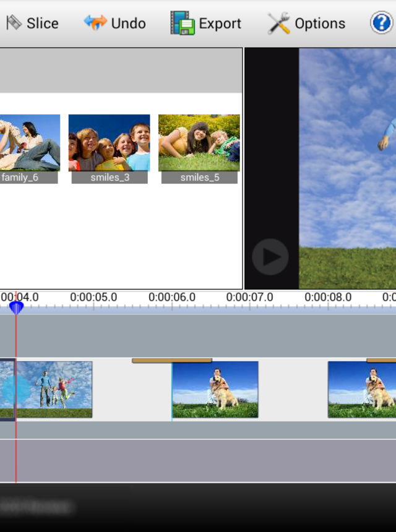The image size is (396, 532).
Task: Open the Export dialog
Action: coord(206,24)
